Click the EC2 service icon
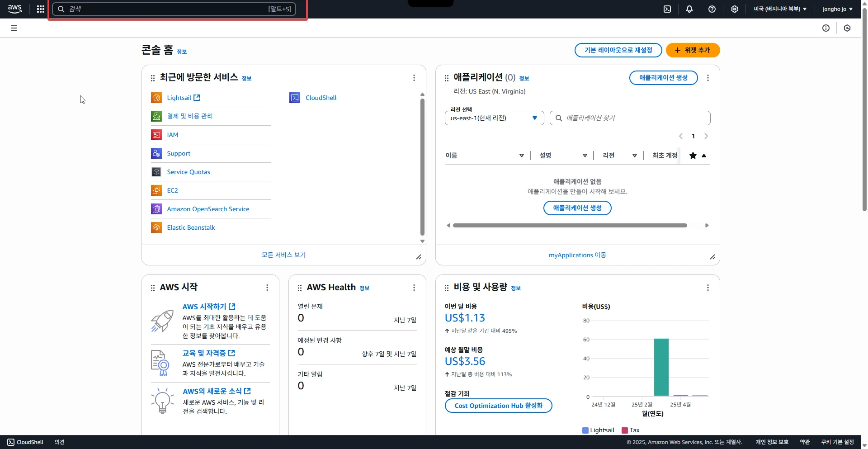The height and width of the screenshot is (449, 868). click(156, 190)
